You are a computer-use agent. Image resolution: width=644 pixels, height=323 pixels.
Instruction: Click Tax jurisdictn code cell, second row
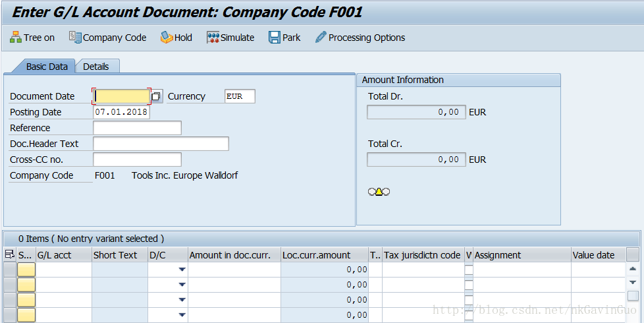[x=423, y=285]
